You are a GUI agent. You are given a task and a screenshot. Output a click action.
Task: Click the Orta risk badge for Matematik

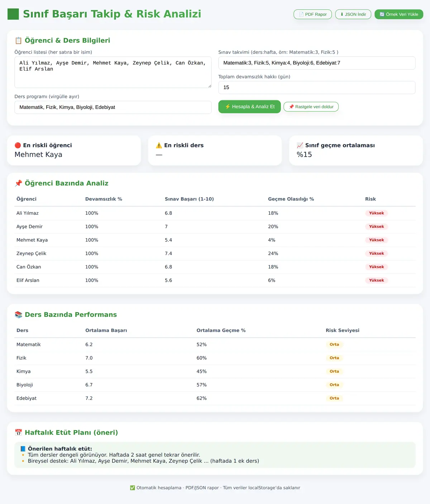[334, 344]
